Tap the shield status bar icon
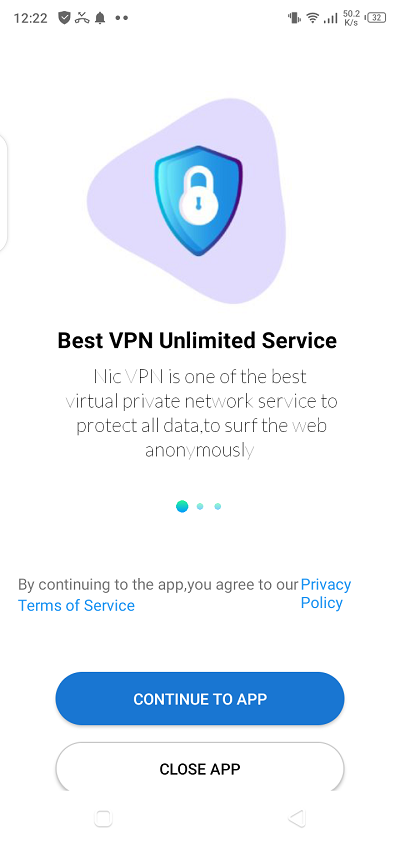The height and width of the screenshot is (844, 400). point(65,18)
